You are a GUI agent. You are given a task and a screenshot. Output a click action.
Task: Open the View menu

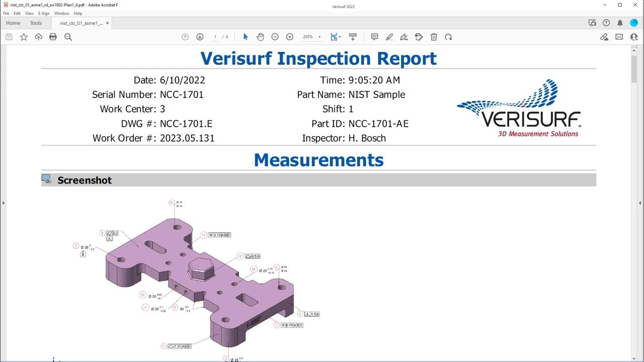29,14
